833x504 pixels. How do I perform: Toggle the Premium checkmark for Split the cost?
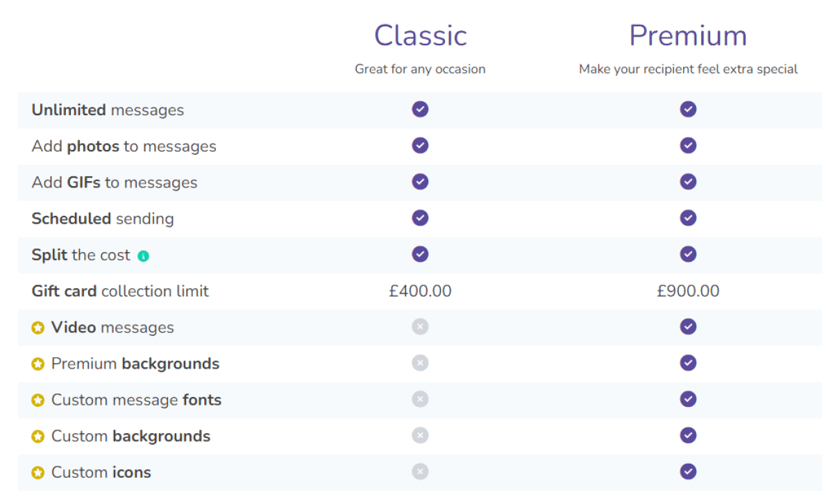[x=688, y=254]
